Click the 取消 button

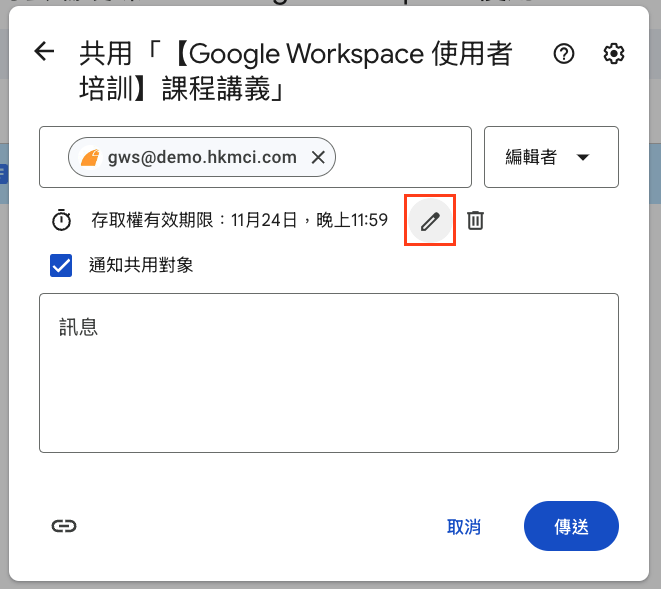click(x=464, y=527)
